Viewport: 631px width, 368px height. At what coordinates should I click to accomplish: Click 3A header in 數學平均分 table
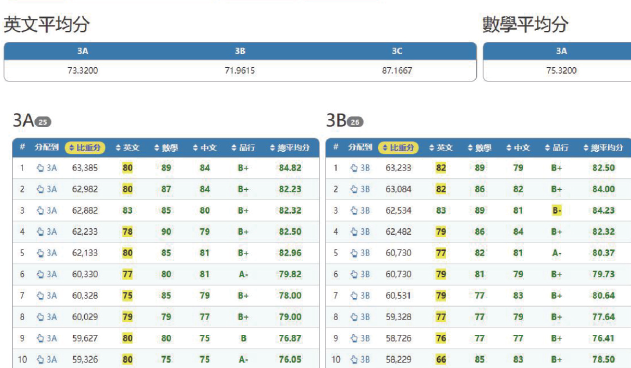[x=561, y=51]
